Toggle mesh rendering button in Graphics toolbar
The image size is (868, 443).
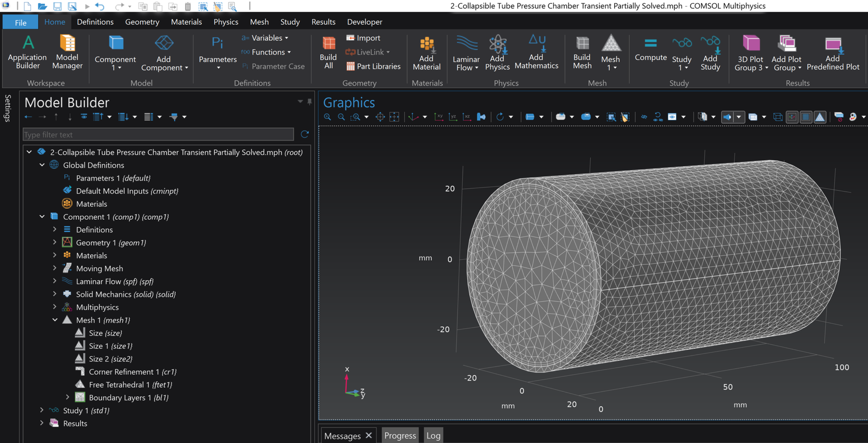click(x=820, y=117)
